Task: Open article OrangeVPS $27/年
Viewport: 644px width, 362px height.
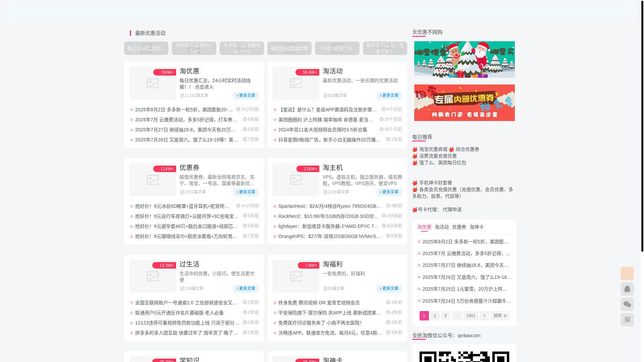Action: pos(329,236)
